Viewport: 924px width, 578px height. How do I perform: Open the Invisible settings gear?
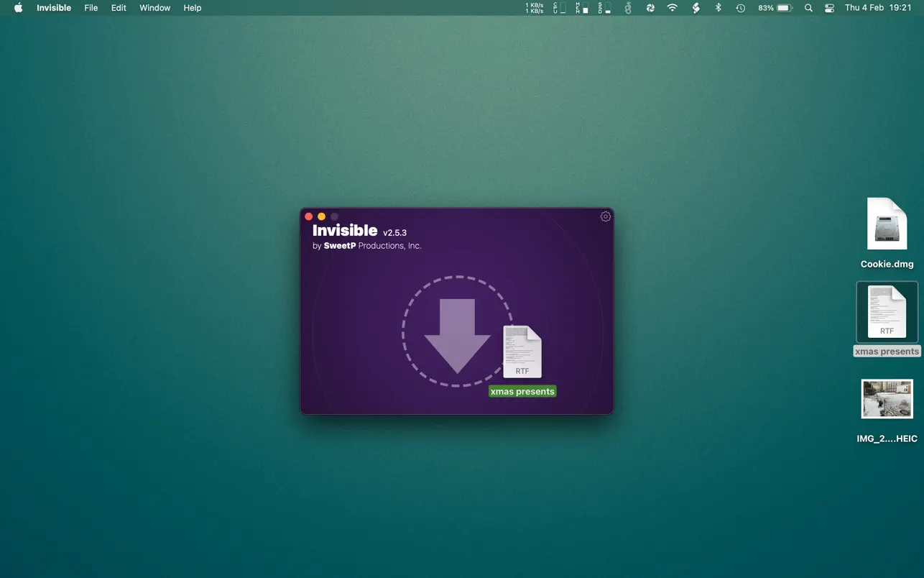point(606,216)
